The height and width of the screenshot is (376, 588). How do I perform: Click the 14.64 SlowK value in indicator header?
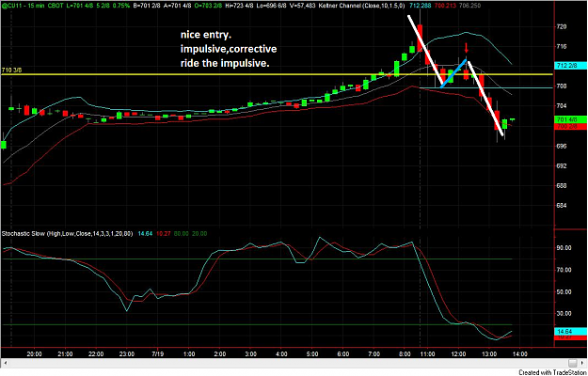coord(145,233)
